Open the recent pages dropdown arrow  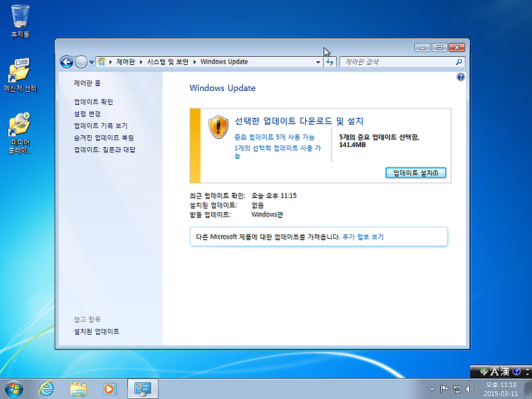pyautogui.click(x=92, y=62)
